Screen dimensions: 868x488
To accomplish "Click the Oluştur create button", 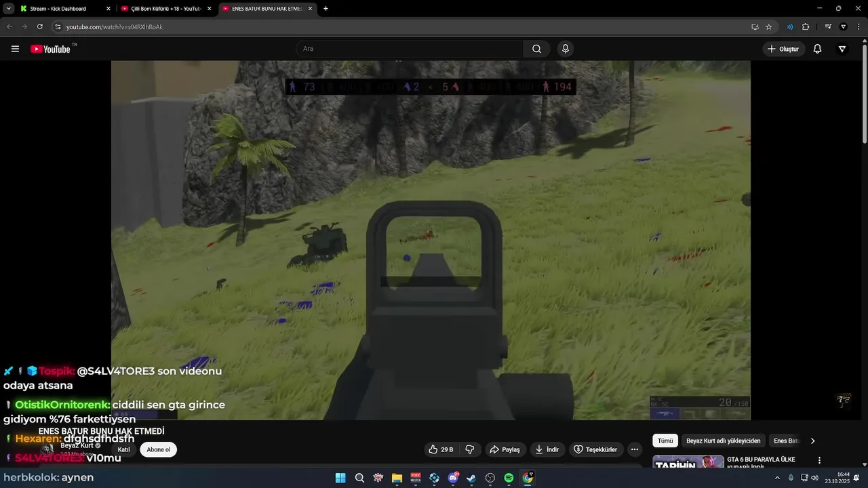I will 783,49.
